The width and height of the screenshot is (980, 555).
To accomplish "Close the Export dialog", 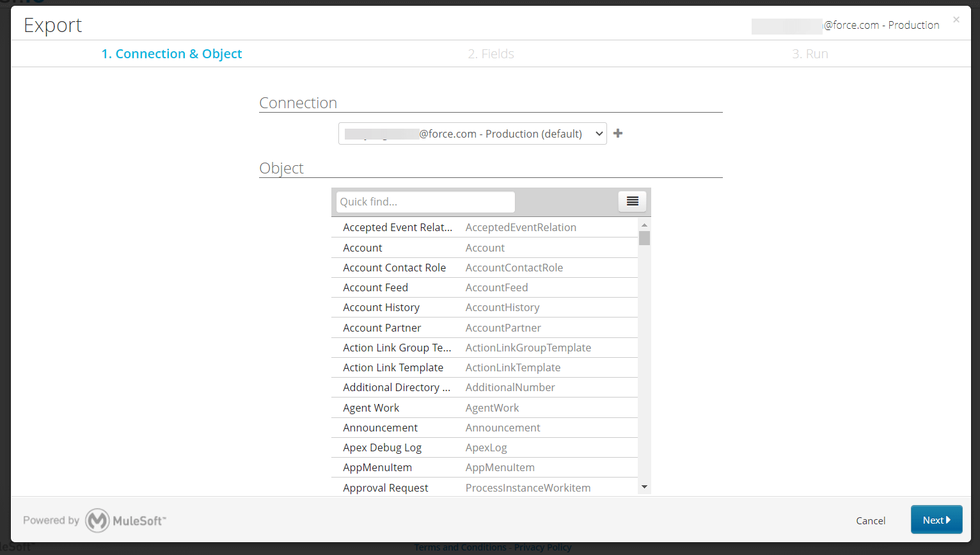I will tap(956, 20).
